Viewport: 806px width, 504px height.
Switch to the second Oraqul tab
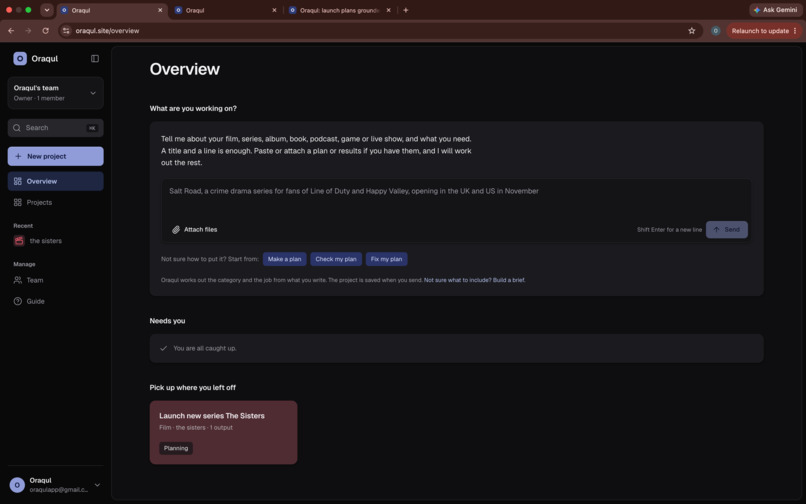point(224,10)
